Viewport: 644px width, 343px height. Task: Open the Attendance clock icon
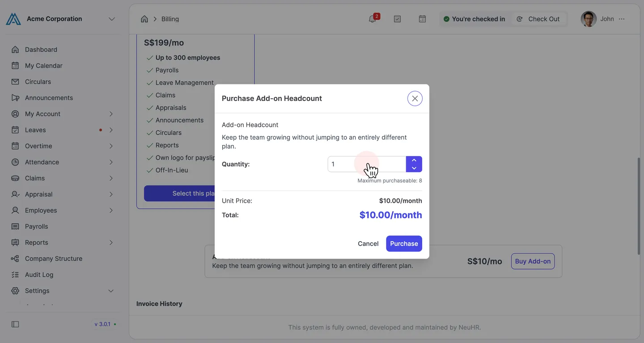tap(15, 162)
